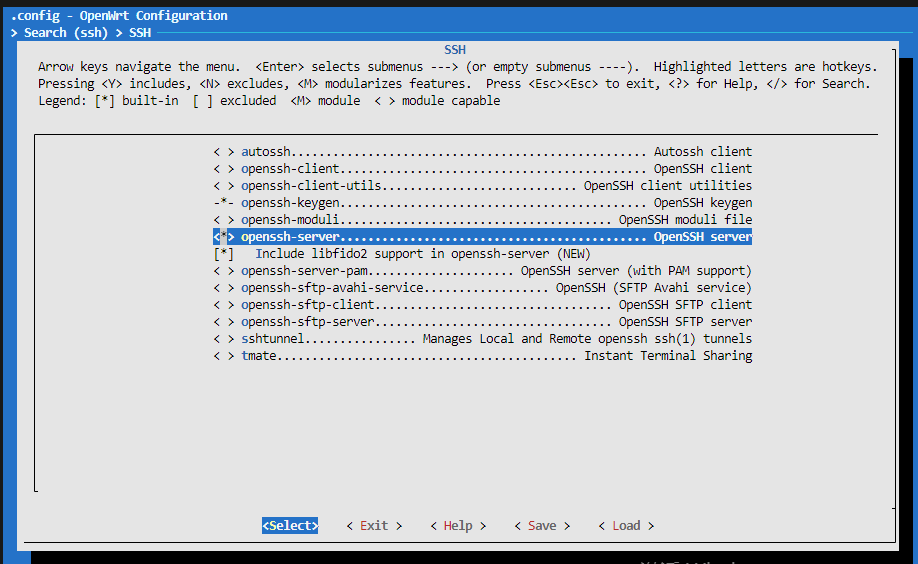Click the 'OpenSSH keygen' description text
918x564 pixels.
(x=703, y=203)
